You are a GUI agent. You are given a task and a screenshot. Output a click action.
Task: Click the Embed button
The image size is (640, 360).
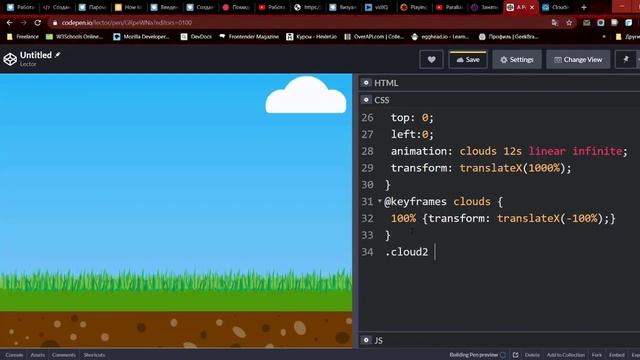click(x=616, y=355)
